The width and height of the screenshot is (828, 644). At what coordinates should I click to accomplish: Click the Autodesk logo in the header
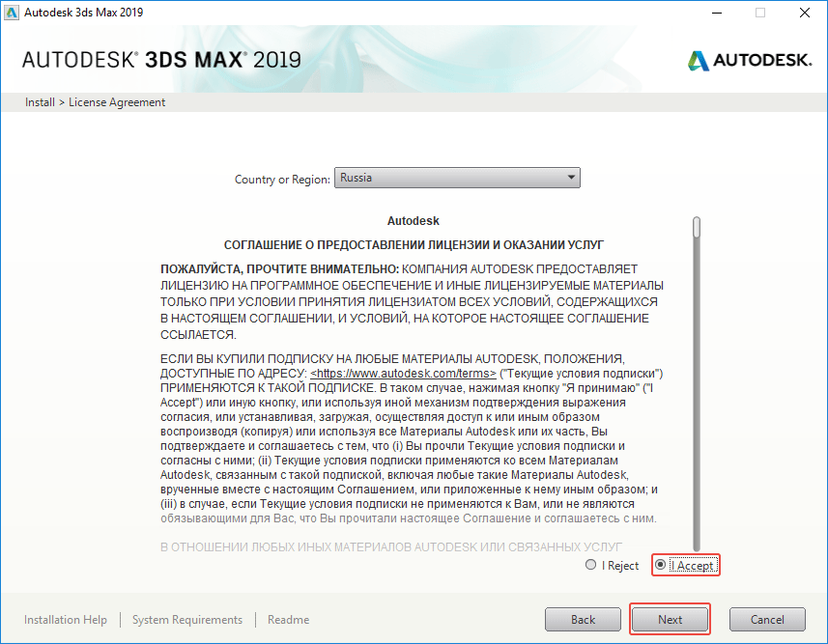point(750,60)
